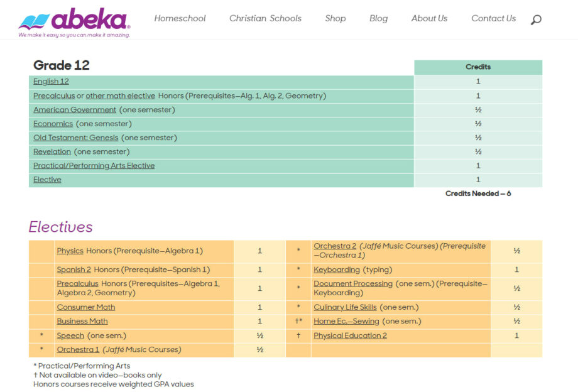Open the search magnifier icon
Image resolution: width=578 pixels, height=392 pixels.
coord(536,19)
